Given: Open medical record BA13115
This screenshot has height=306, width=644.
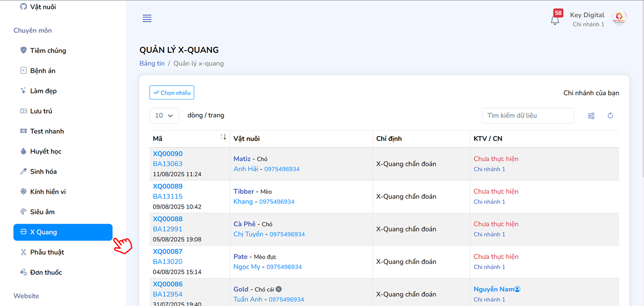Looking at the screenshot, I should pyautogui.click(x=168, y=197).
